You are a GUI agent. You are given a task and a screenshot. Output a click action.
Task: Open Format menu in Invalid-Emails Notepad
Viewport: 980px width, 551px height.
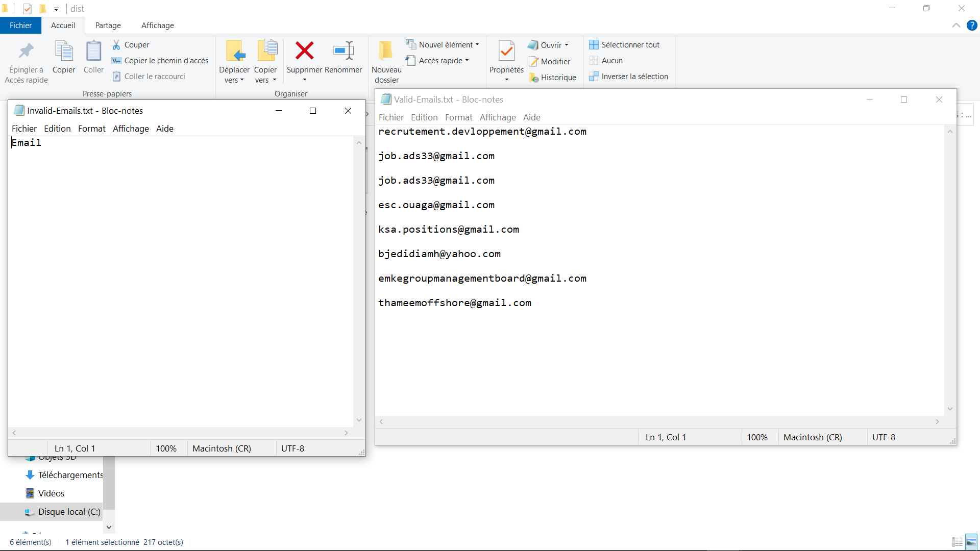pos(91,129)
